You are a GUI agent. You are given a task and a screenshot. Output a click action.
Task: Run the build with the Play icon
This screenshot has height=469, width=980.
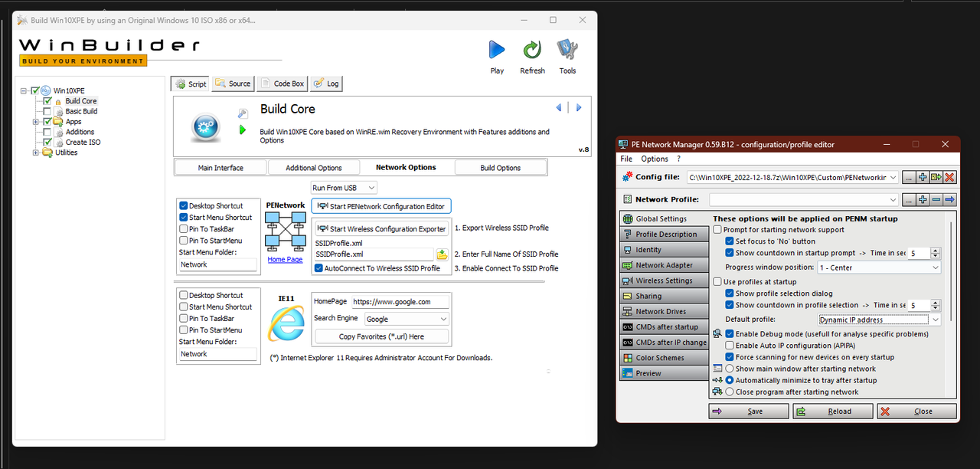[x=497, y=50]
